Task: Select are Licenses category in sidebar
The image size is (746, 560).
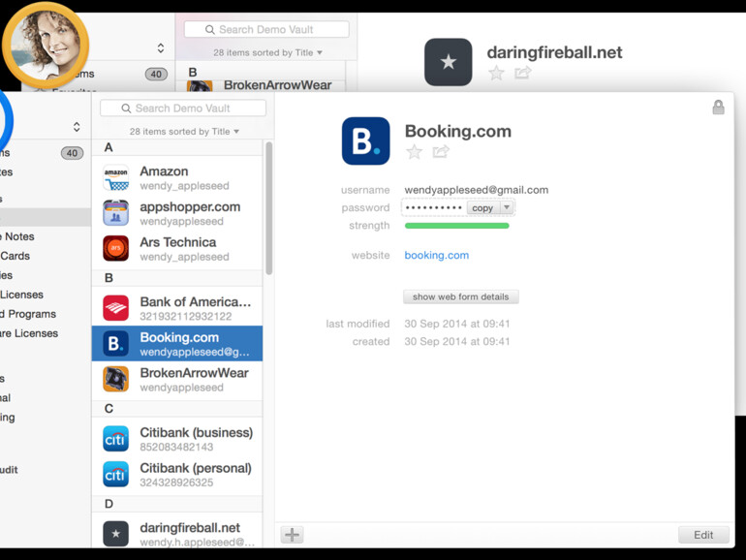Action: pyautogui.click(x=29, y=333)
